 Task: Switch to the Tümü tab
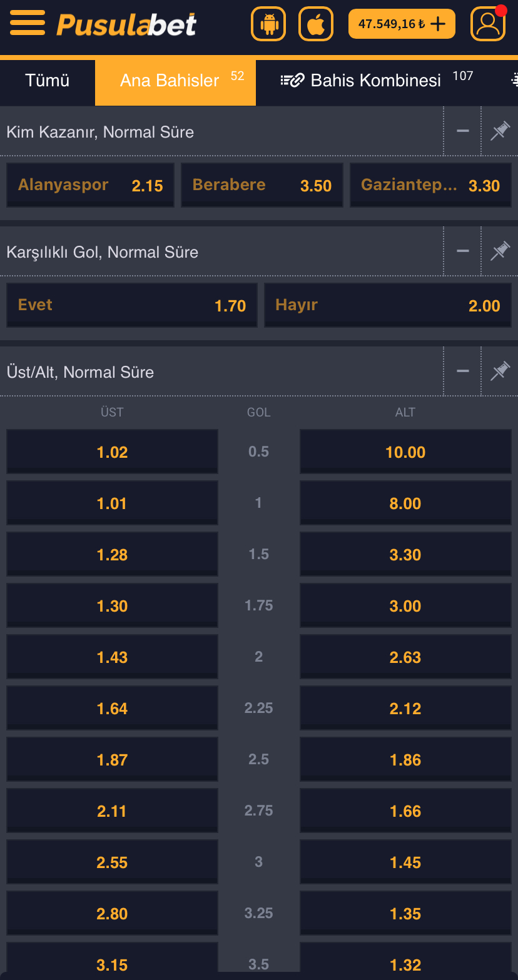pyautogui.click(x=47, y=81)
